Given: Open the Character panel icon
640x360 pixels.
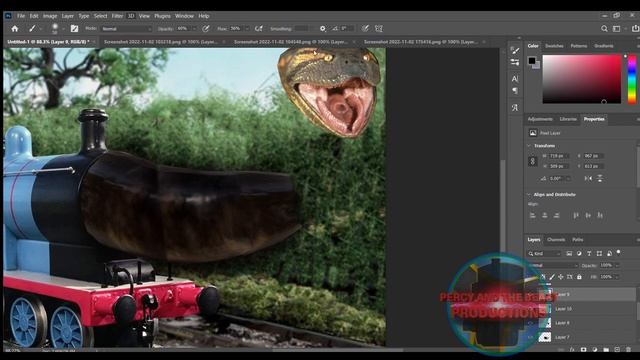Looking at the screenshot, I should pyautogui.click(x=515, y=79).
